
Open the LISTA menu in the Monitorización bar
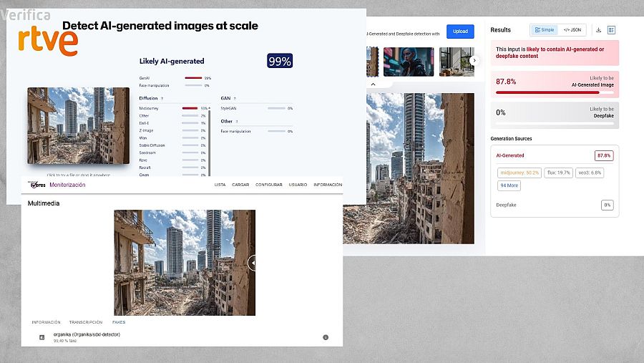tap(220, 185)
